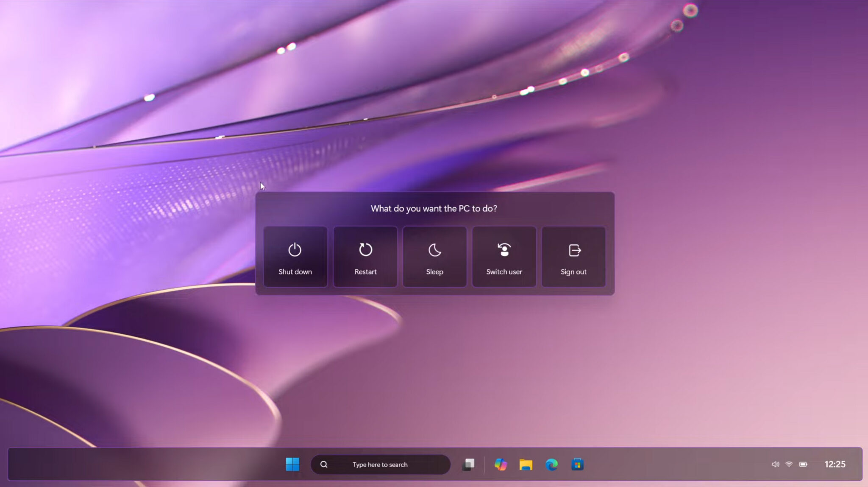
Task: Select the Restart option
Action: 365,257
